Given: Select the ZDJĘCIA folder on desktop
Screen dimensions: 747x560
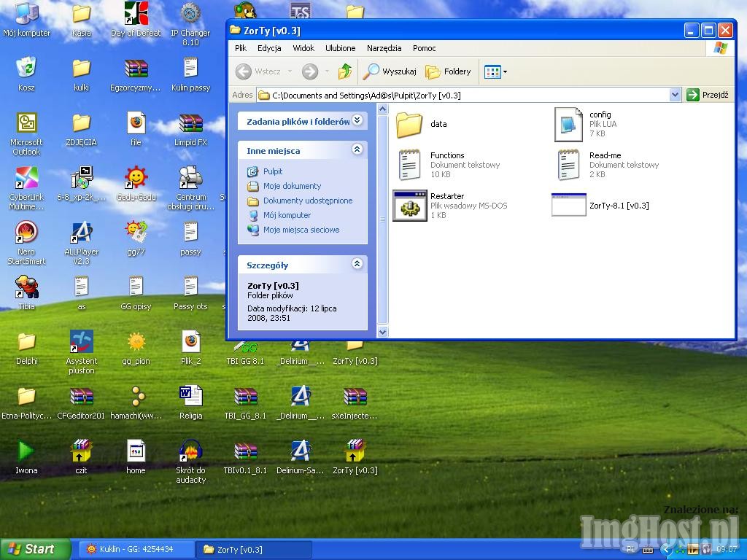Looking at the screenshot, I should pos(82,130).
